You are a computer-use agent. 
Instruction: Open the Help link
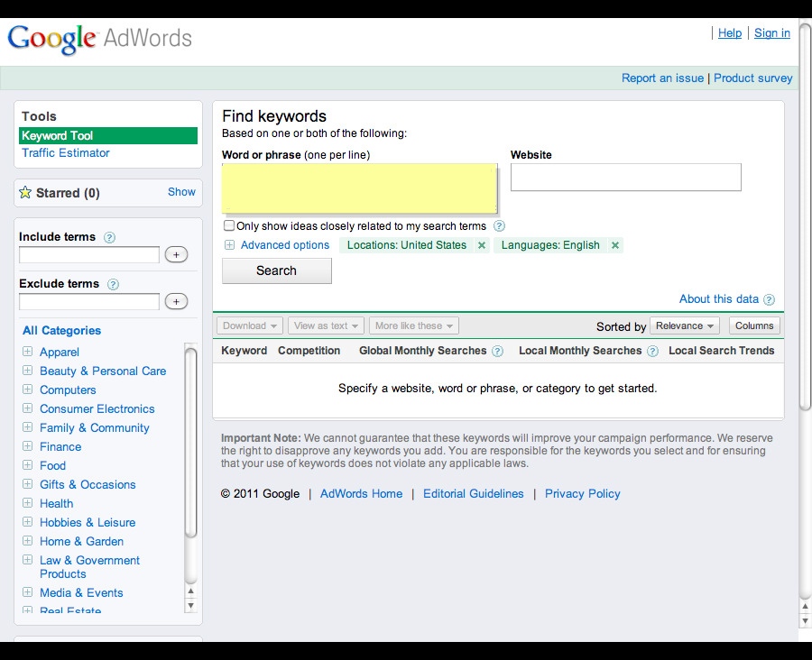click(730, 33)
